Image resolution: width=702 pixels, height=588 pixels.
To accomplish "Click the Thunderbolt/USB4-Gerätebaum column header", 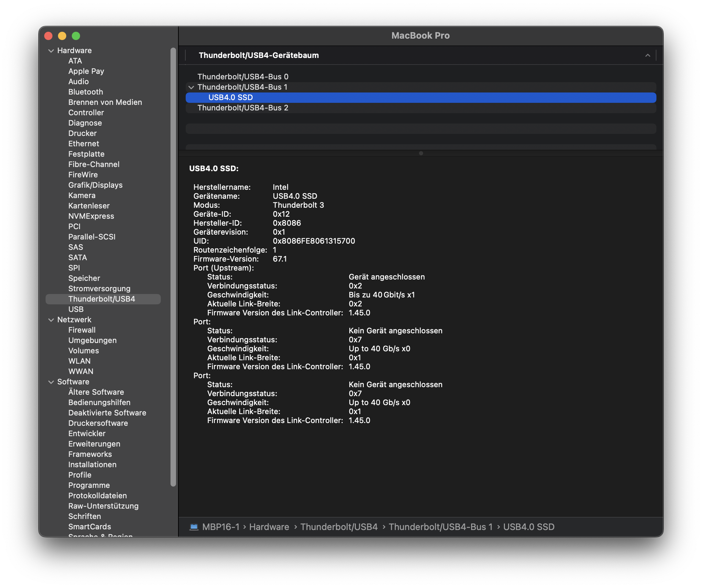I will pos(259,55).
